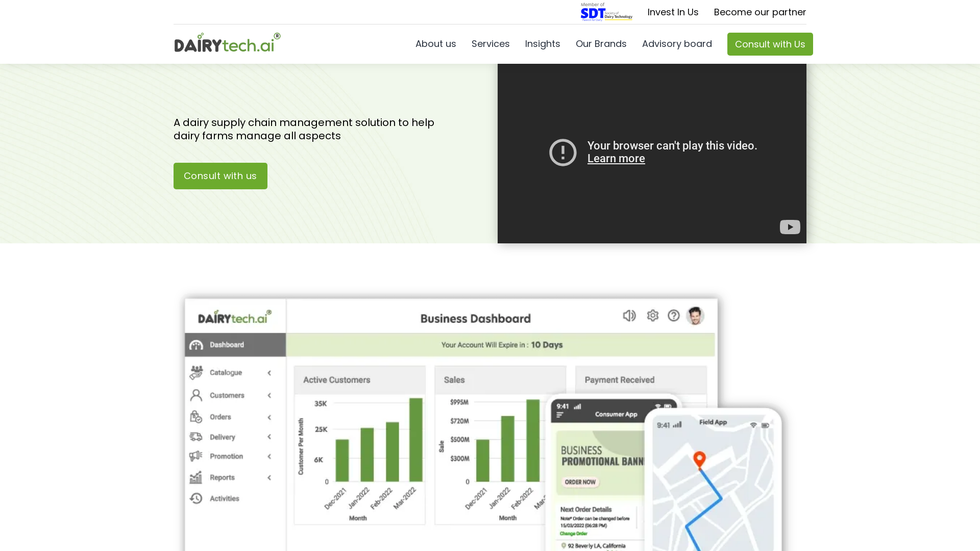Expand the Catalogue submenu chevron

coord(269,372)
